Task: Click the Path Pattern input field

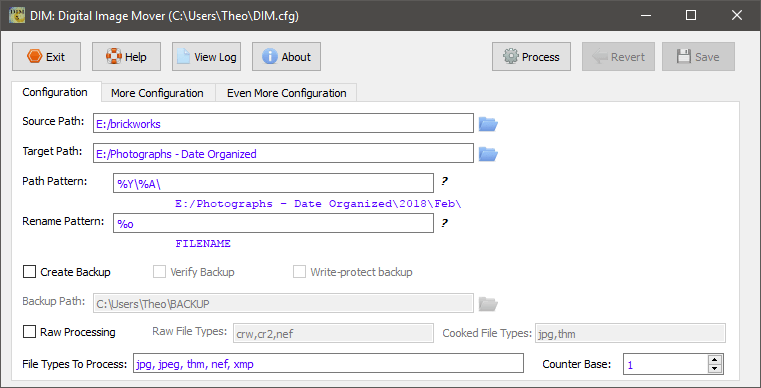Action: (273, 183)
